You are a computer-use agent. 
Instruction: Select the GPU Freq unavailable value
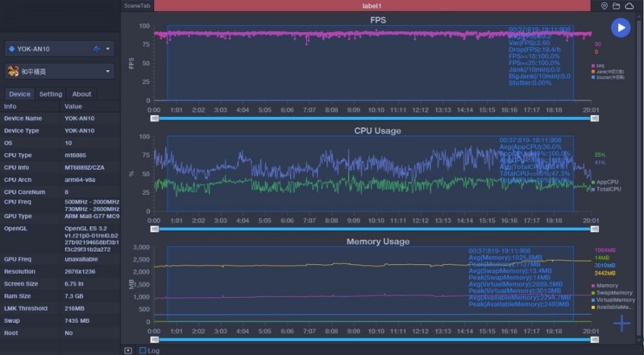(81, 259)
